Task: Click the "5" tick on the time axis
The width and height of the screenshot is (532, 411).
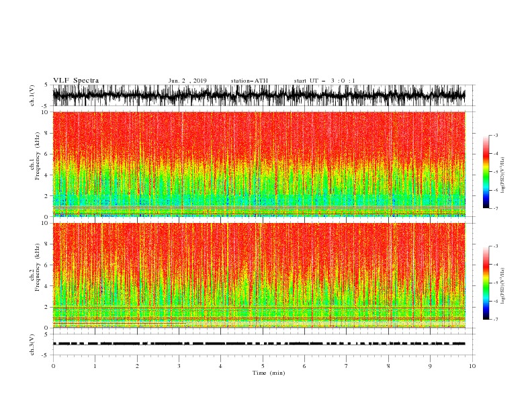Action: (263, 366)
